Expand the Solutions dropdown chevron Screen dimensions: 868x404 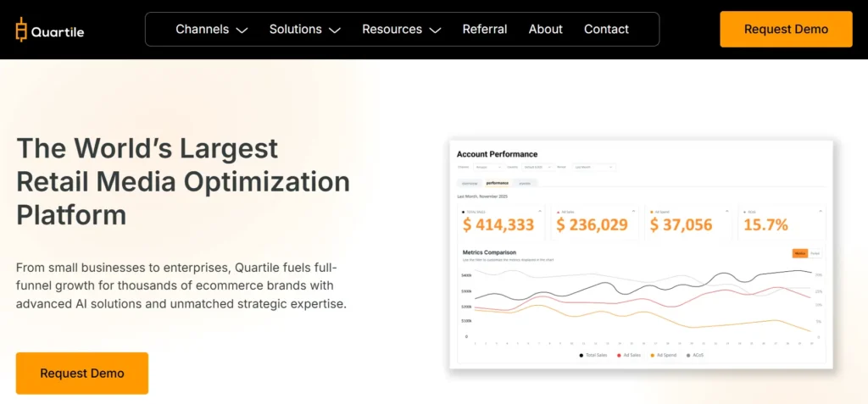tap(334, 30)
